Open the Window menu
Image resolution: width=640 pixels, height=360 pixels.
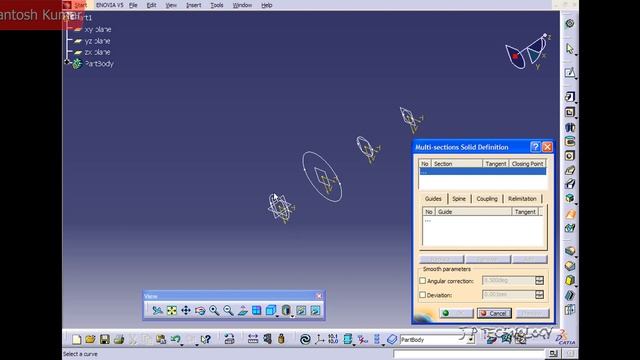(x=242, y=5)
